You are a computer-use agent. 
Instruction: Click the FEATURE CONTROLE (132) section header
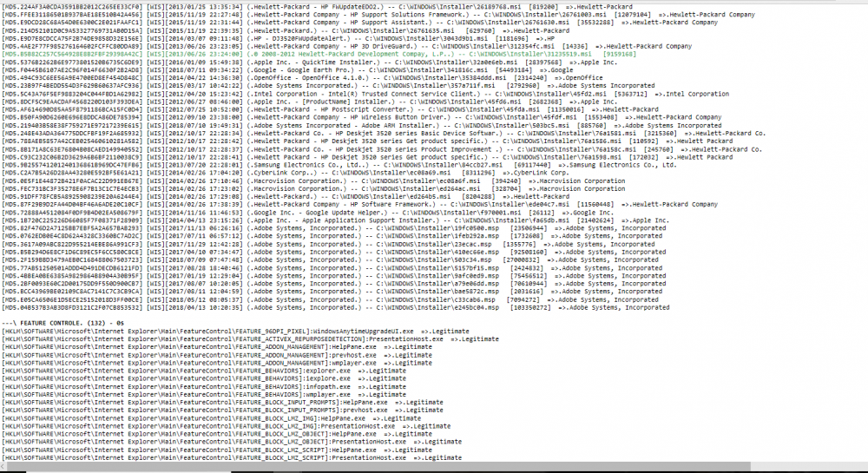(62, 323)
